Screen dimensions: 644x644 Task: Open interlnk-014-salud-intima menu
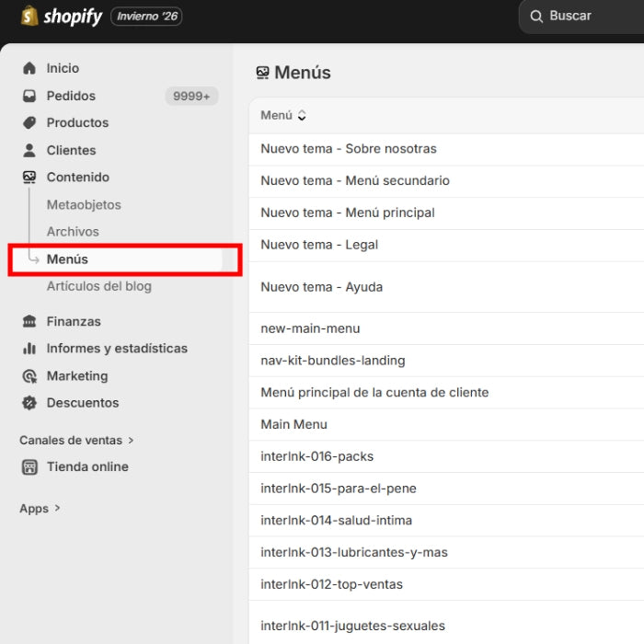[x=446, y=521]
